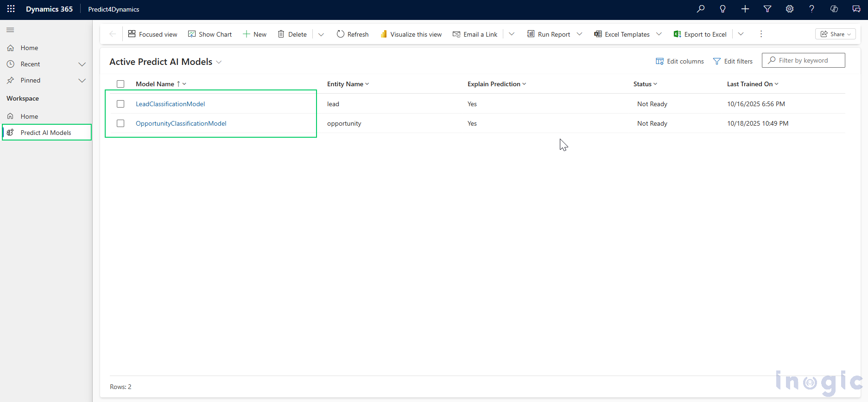
Task: Open the Last Trained On column menu
Action: tap(753, 84)
